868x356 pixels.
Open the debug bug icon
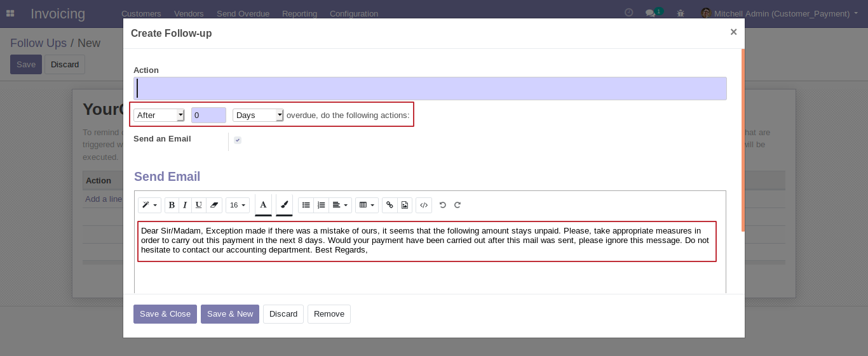pyautogui.click(x=681, y=13)
